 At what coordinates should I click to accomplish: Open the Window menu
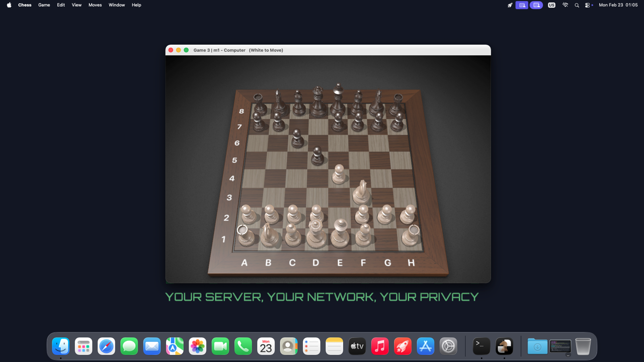(x=117, y=5)
